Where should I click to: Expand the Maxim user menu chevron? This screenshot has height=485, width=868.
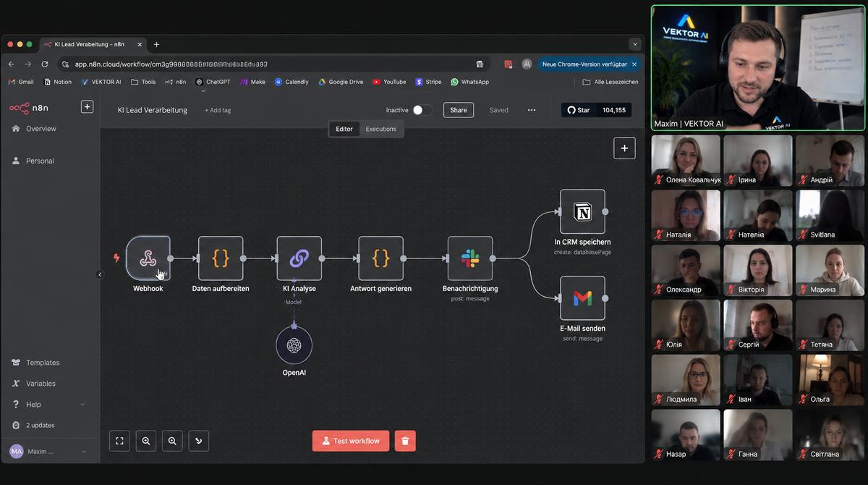tap(84, 452)
